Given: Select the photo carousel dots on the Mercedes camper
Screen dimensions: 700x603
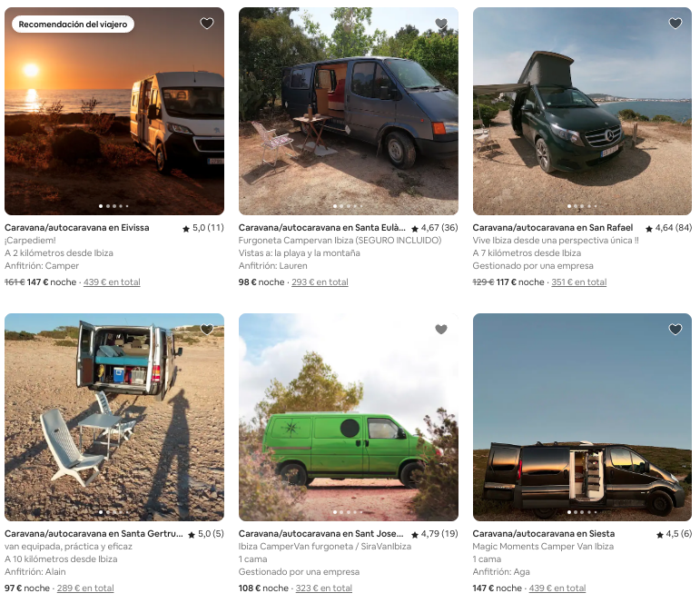Looking at the screenshot, I should click(582, 206).
